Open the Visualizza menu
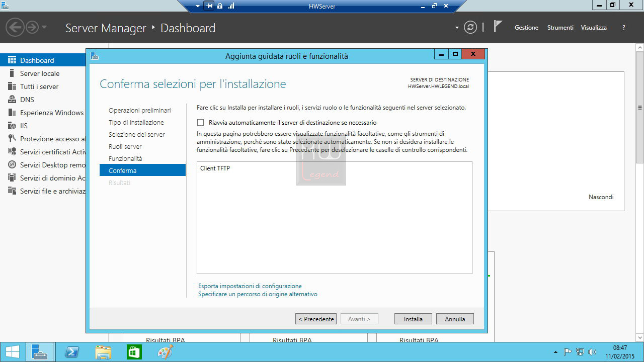 594,28
